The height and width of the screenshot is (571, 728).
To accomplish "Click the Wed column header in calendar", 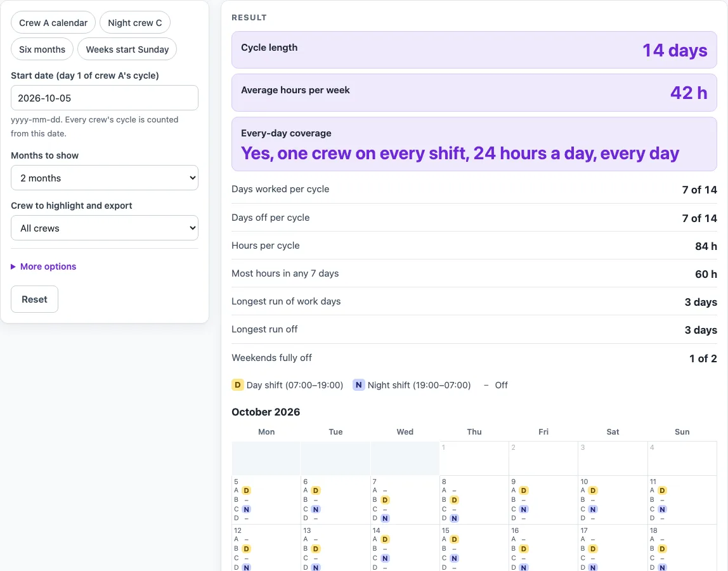I will (405, 431).
